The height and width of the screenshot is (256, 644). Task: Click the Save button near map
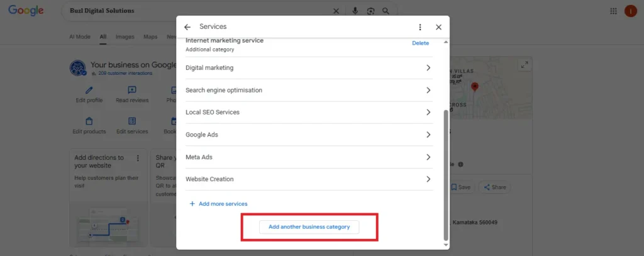point(460,187)
